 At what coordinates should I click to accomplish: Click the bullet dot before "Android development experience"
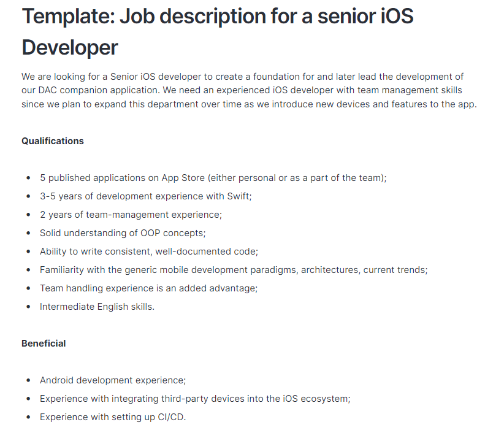tap(28, 380)
